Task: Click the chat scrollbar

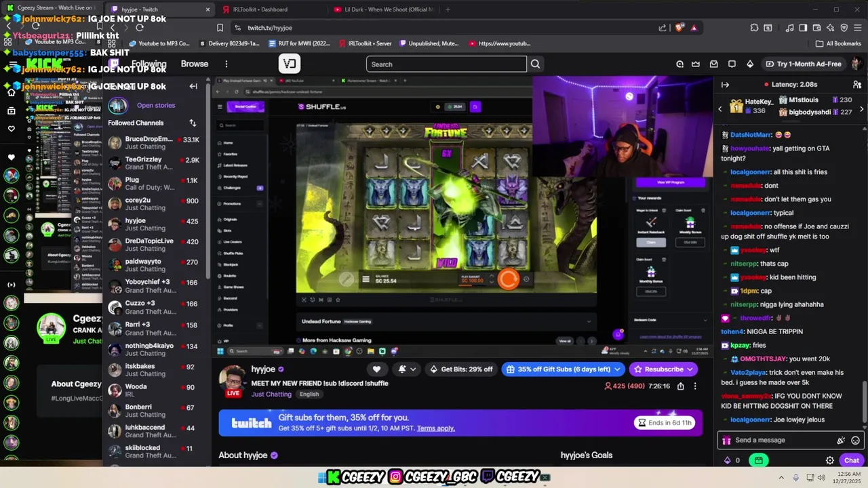Action: point(863,401)
